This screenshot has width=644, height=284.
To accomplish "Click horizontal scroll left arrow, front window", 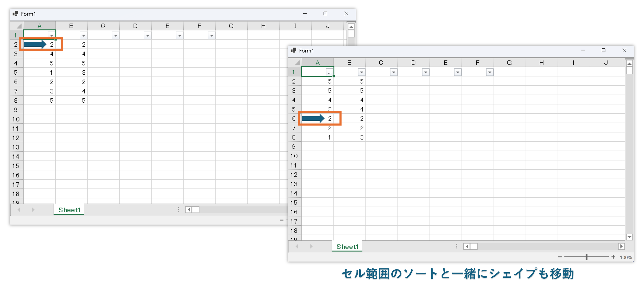I will (466, 247).
